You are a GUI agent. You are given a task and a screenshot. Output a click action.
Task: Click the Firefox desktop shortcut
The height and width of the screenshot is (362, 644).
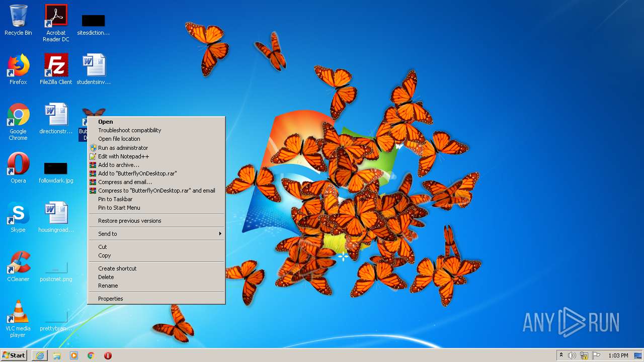point(18,69)
